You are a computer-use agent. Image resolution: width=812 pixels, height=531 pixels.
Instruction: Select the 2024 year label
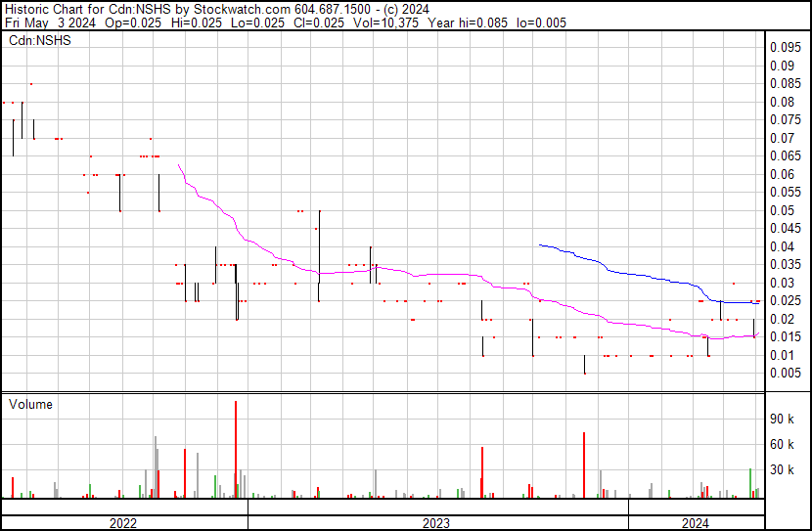point(695,523)
